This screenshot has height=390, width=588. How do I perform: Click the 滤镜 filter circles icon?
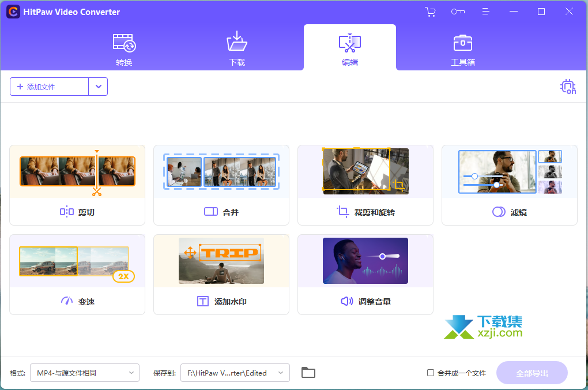[x=499, y=212]
